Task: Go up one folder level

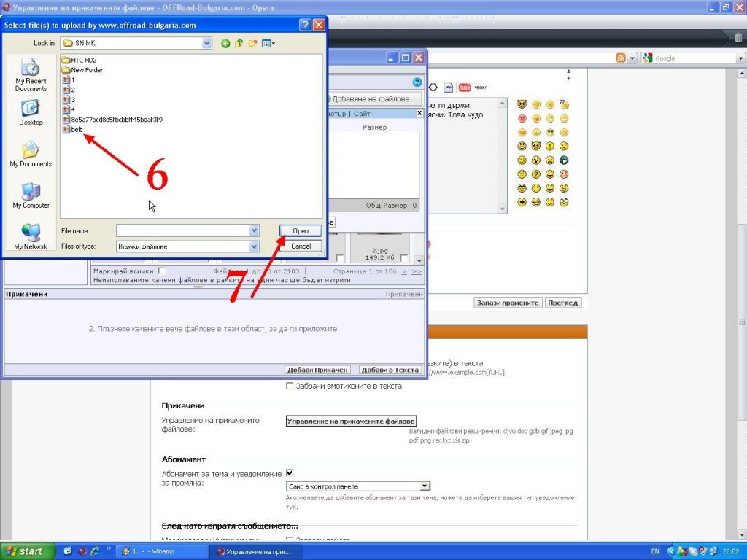Action: coord(239,44)
